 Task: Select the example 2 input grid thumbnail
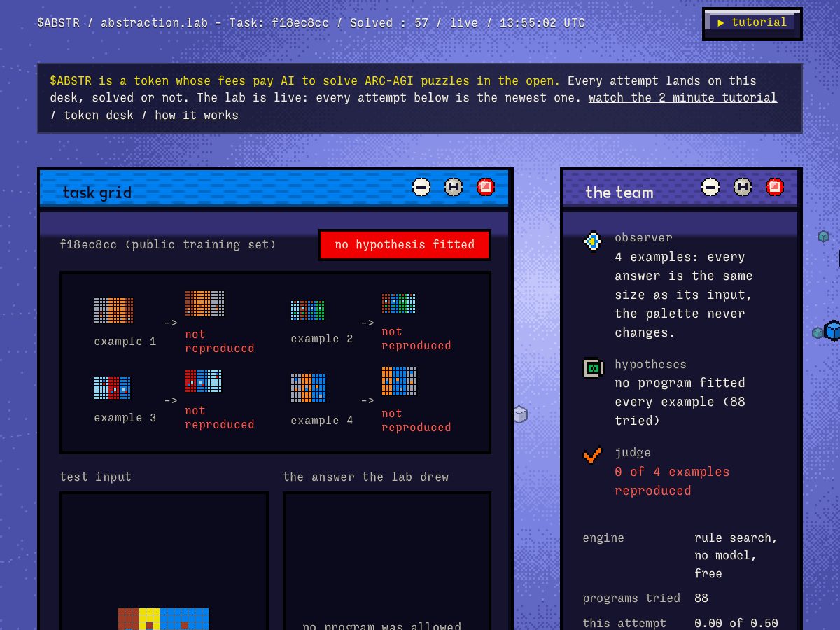(x=308, y=310)
